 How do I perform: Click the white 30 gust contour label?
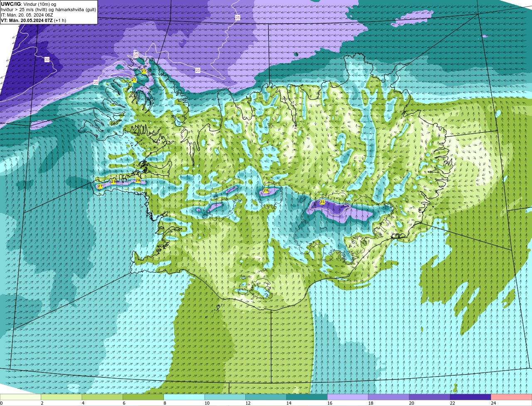pos(47,60)
